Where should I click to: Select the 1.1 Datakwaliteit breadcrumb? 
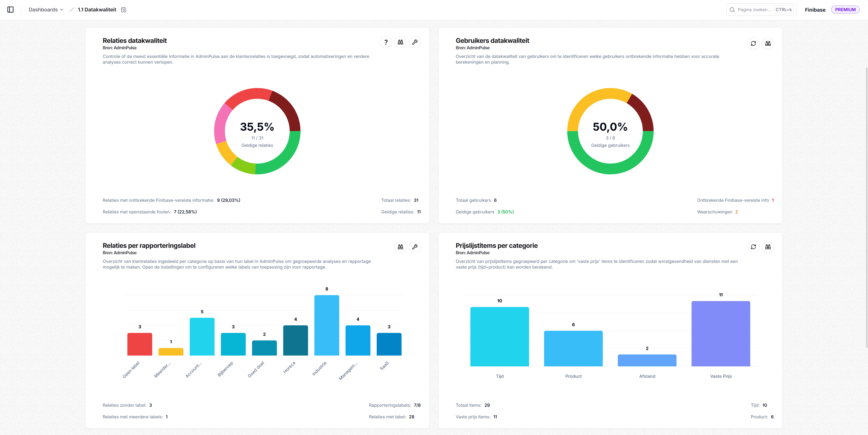click(x=97, y=10)
